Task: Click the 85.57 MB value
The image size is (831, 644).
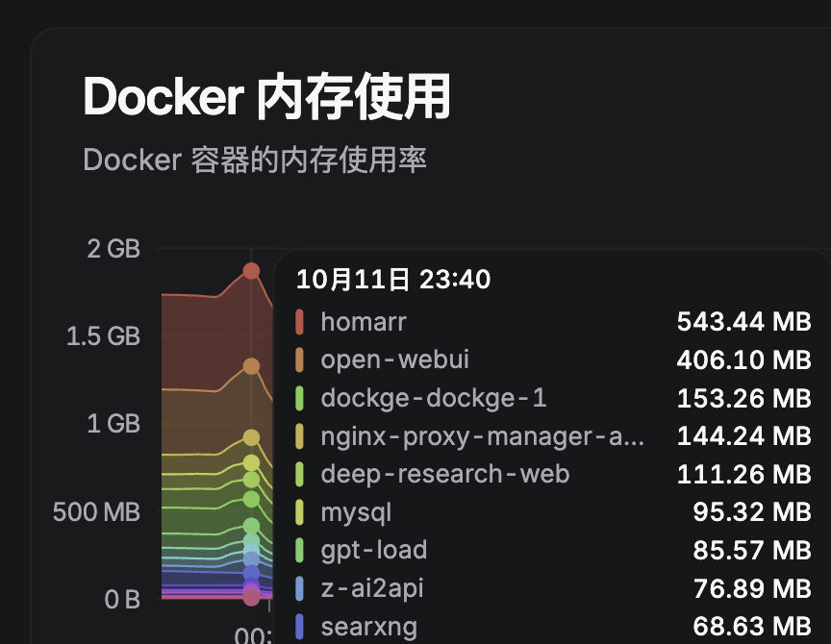Action: 752,550
